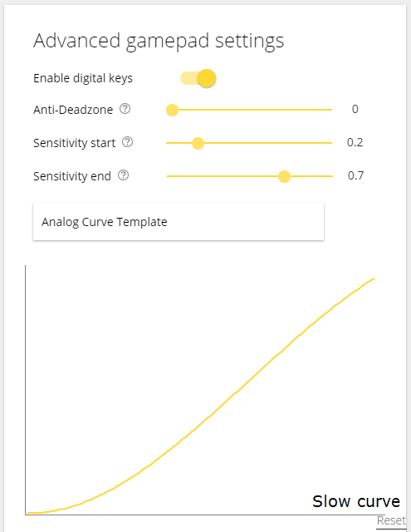Click the Anti-Deadzone slider track's right end

(x=330, y=110)
